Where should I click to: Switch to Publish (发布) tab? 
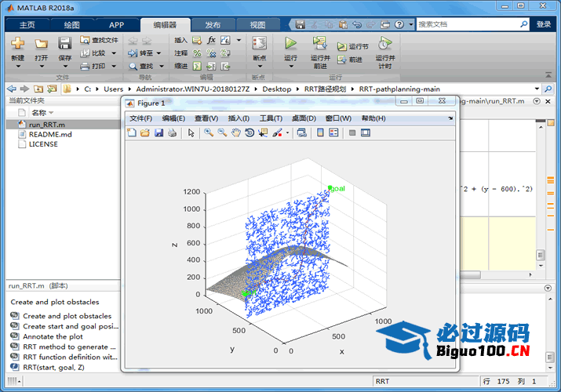(213, 24)
